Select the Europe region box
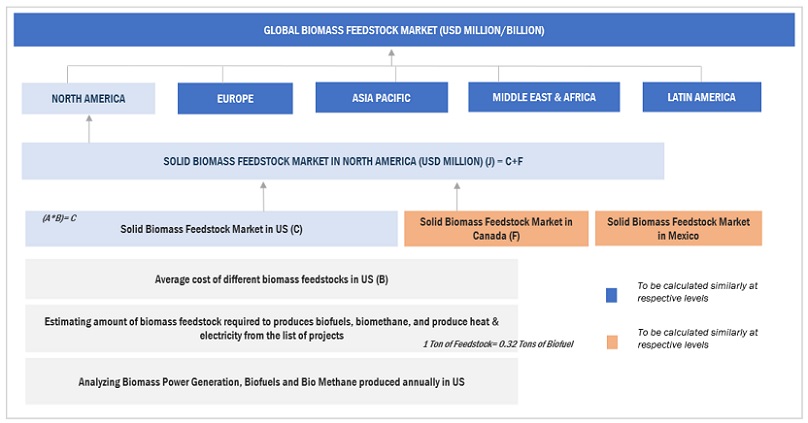The height and width of the screenshot is (423, 808). tap(235, 98)
